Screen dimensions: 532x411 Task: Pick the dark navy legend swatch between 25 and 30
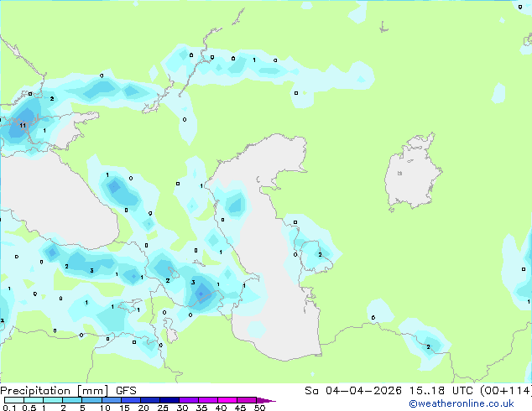coord(170,400)
